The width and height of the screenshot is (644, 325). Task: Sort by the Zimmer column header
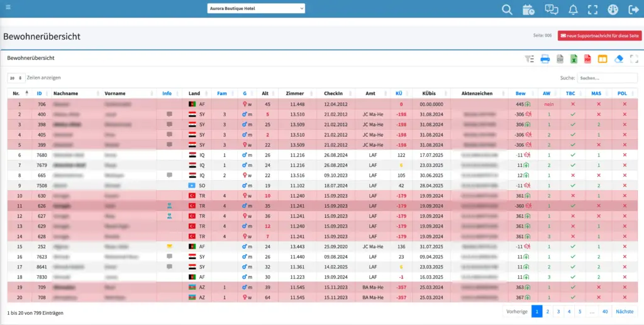coord(297,93)
